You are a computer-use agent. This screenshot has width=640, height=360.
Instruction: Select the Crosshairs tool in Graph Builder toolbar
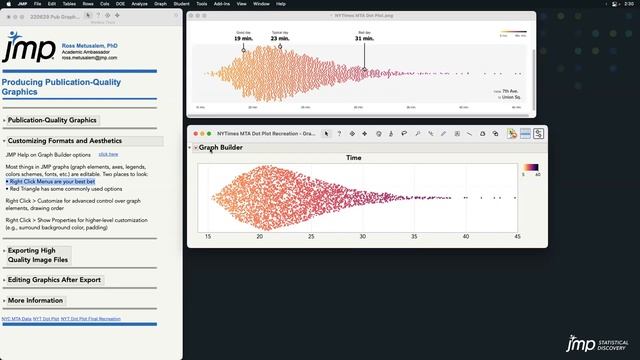(431, 134)
